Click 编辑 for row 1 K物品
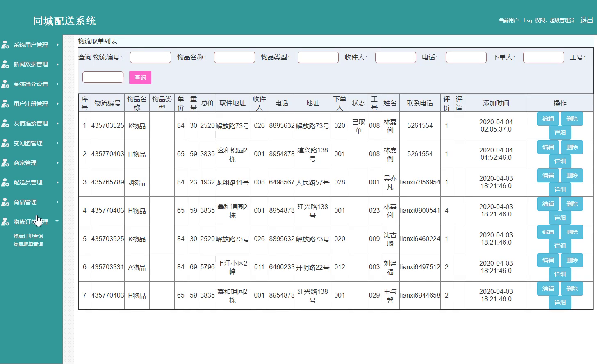This screenshot has height=364, width=597. pyautogui.click(x=548, y=119)
